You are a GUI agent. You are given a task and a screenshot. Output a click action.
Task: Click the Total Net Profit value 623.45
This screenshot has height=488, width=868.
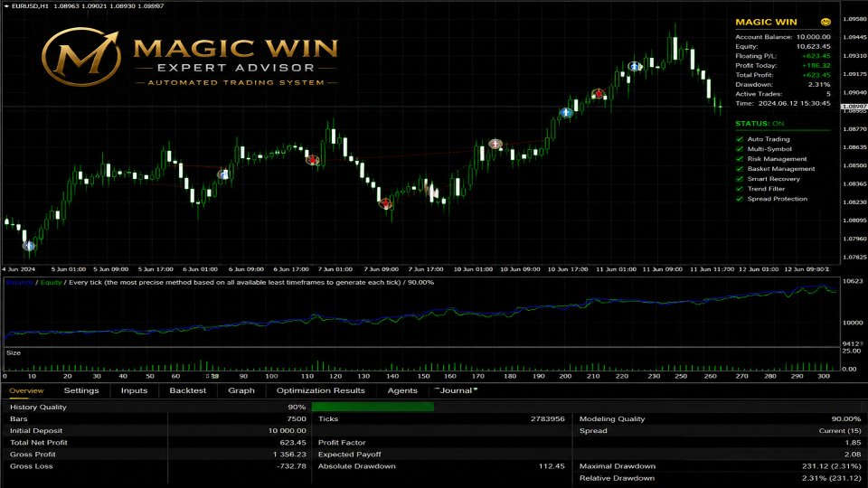pos(293,443)
